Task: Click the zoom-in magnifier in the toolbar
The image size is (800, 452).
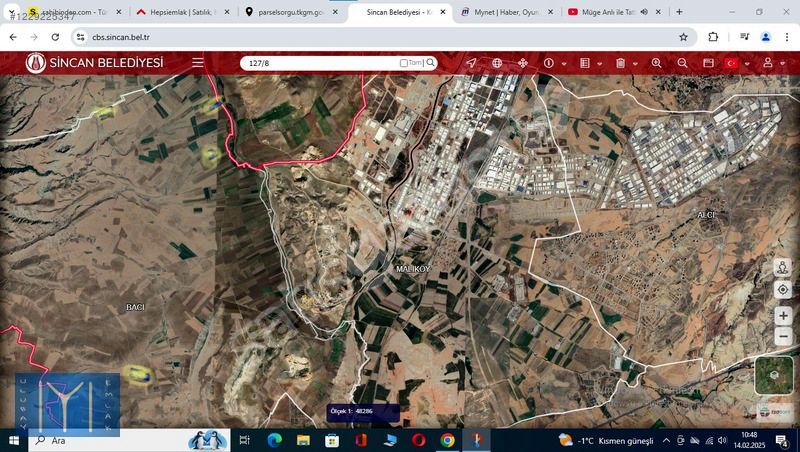Action: coord(657,63)
